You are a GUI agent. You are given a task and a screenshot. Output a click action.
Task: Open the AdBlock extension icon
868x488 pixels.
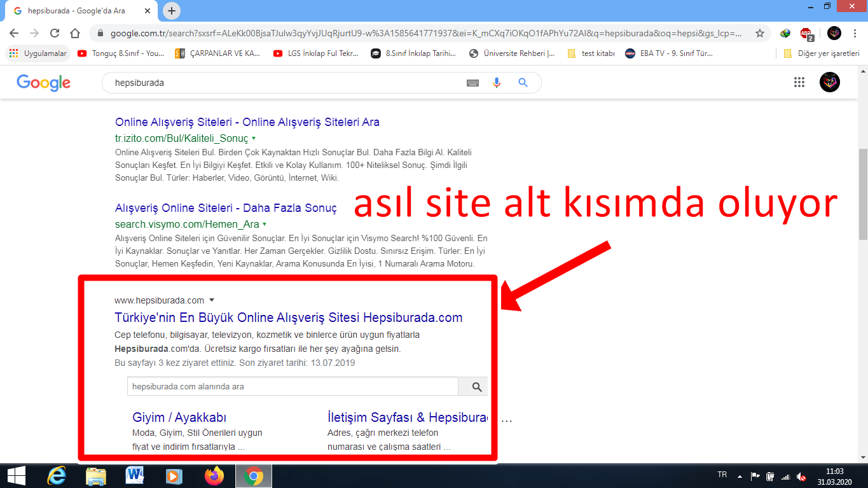coord(806,33)
